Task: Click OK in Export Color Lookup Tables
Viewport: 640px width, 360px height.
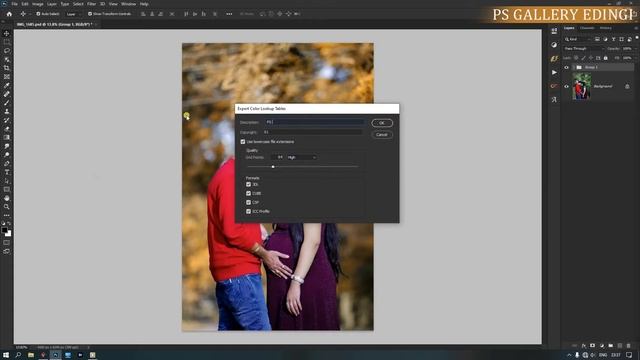Action: [382, 123]
